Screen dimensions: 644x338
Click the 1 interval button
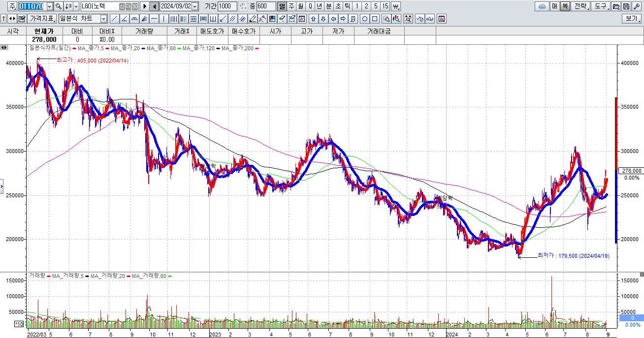pyautogui.click(x=357, y=6)
